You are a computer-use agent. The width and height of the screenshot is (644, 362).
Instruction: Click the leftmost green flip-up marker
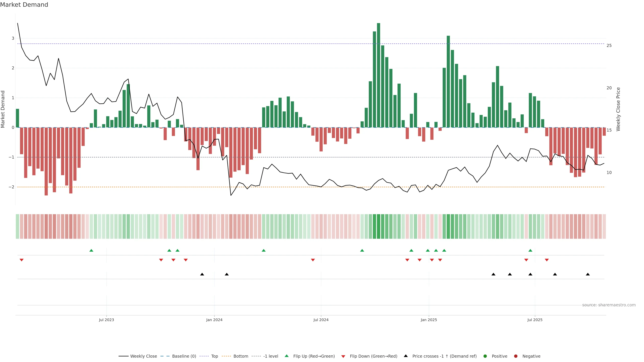click(x=91, y=250)
